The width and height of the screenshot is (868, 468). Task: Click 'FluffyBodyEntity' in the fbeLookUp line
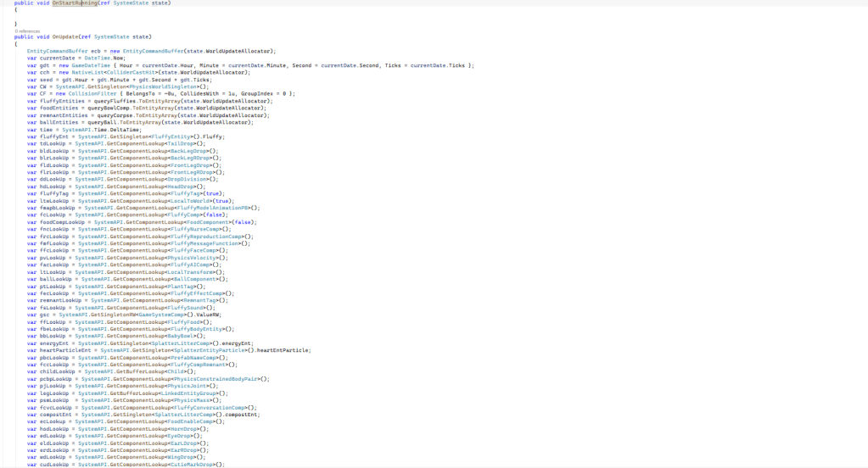tap(197, 329)
